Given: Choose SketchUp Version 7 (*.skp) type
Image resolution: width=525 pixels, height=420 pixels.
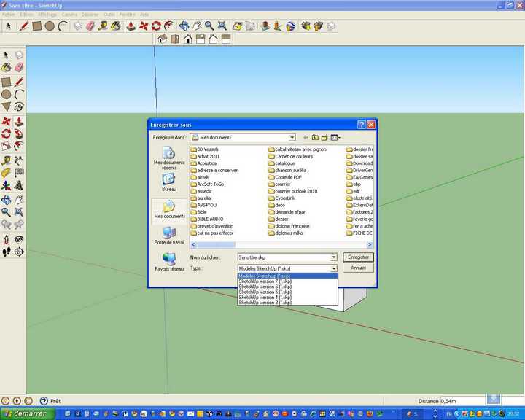Looking at the screenshot, I should 287,281.
